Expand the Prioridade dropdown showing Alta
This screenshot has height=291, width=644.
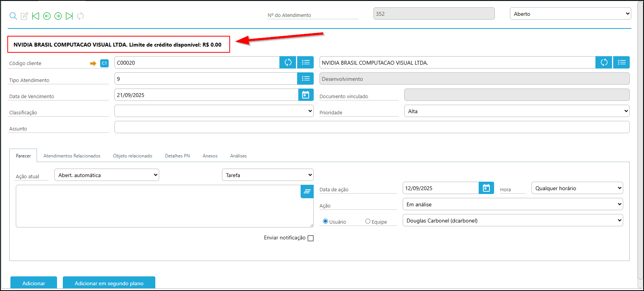pos(516,111)
